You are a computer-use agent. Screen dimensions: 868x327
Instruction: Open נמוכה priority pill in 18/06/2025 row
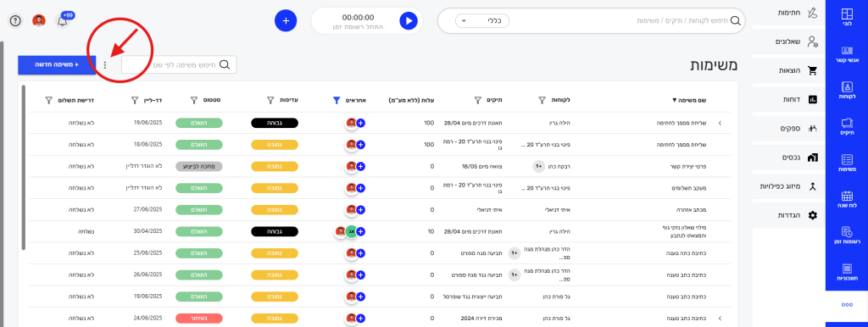point(275,144)
